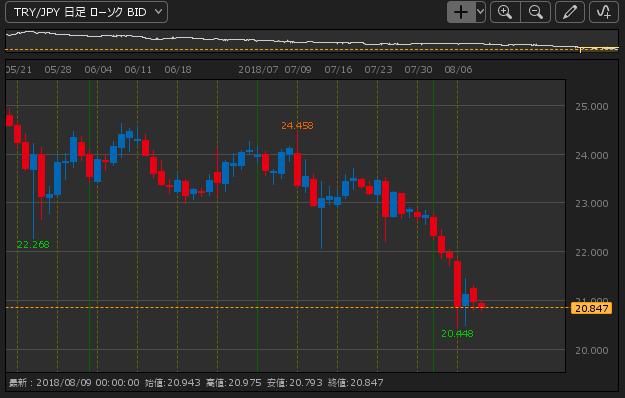Click the 07/30 date axis label
This screenshot has width=625, height=398.
tap(418, 70)
